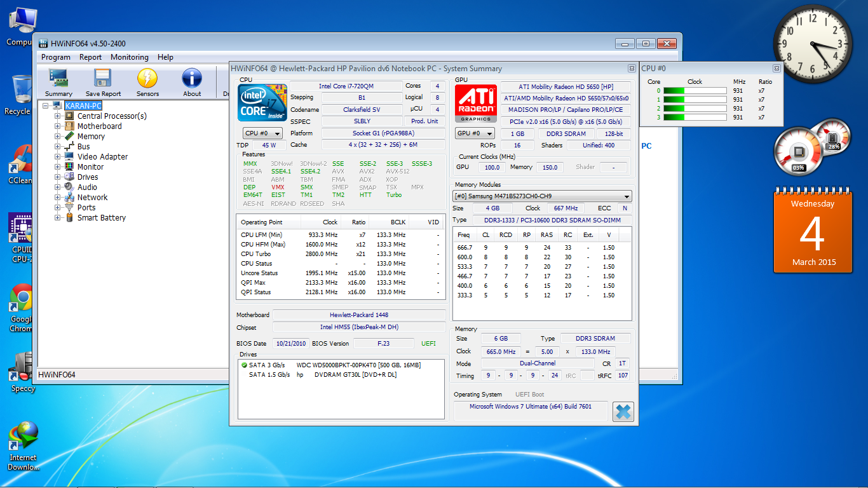Screen dimensions: 868x488
Task: Click the HWiNFO64 status bar text
Action: [x=57, y=375]
